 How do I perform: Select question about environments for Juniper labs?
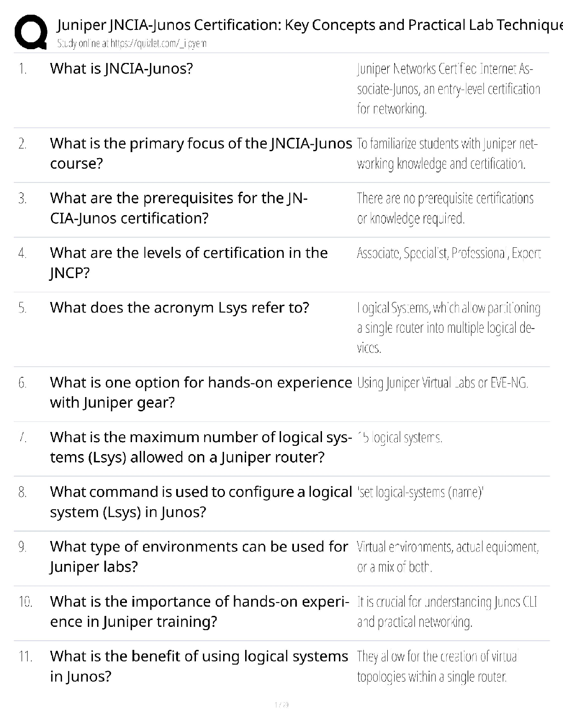coord(199,556)
